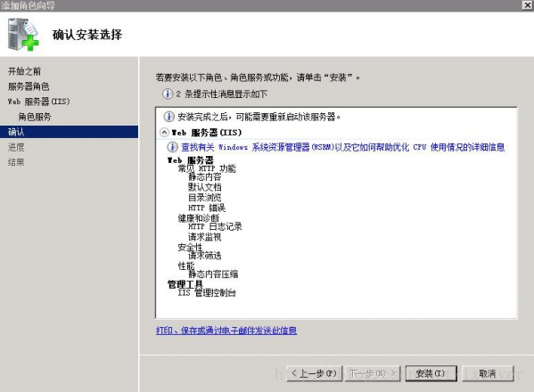Click the server role wizard header icon
The height and width of the screenshot is (392, 534).
(23, 35)
